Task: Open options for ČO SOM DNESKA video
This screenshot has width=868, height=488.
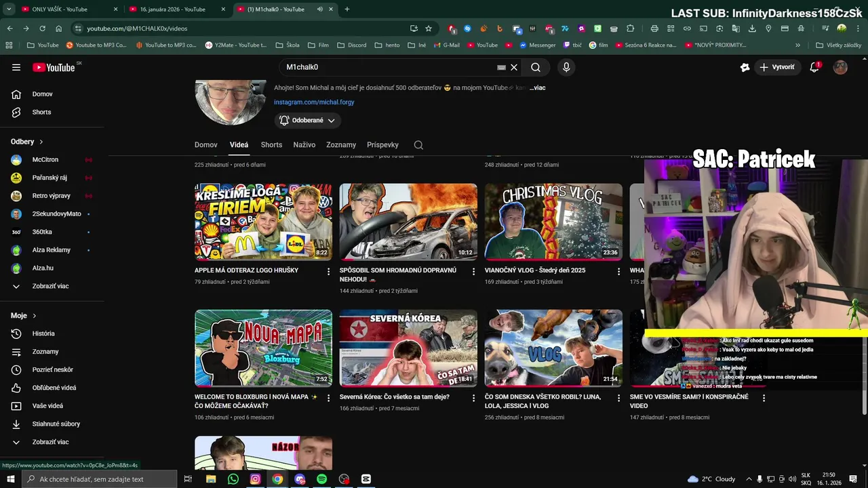Action: [x=618, y=398]
